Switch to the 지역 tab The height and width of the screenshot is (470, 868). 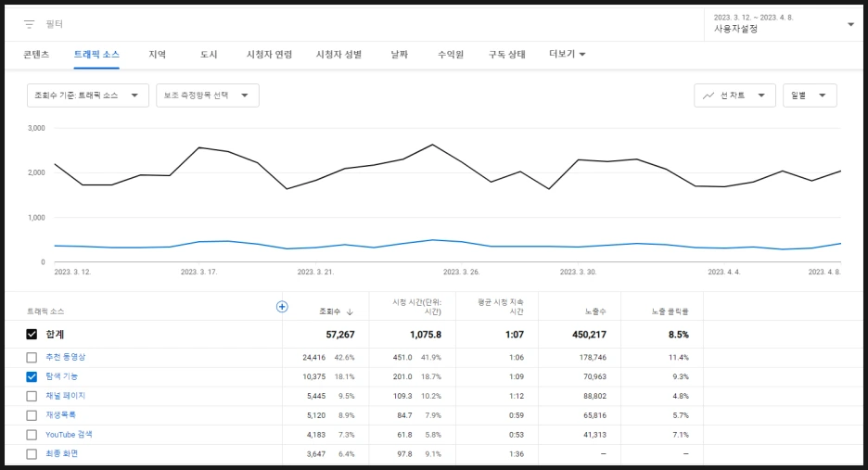[158, 55]
